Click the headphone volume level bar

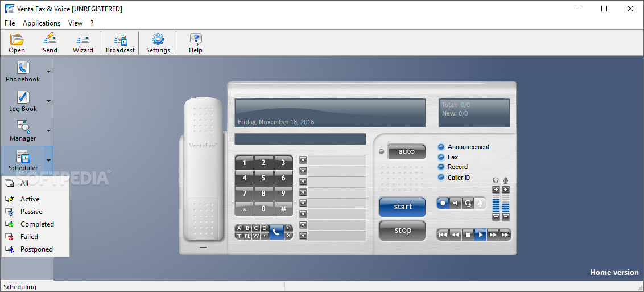click(496, 203)
